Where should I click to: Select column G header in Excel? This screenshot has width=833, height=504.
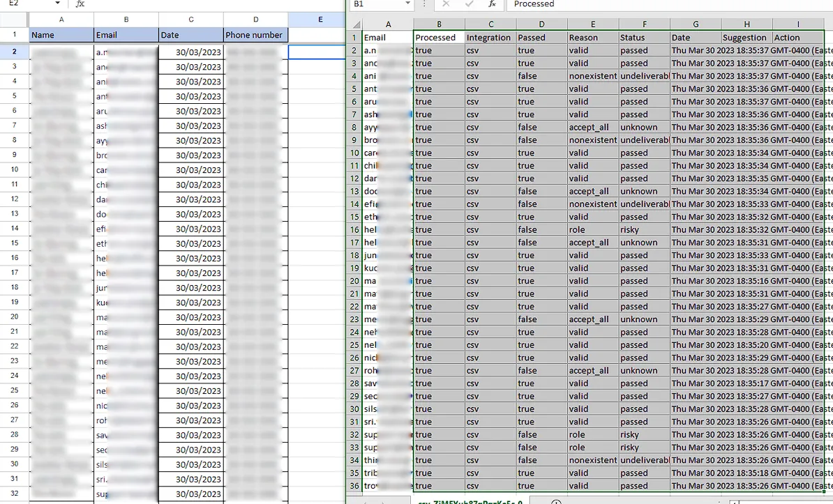(x=696, y=24)
